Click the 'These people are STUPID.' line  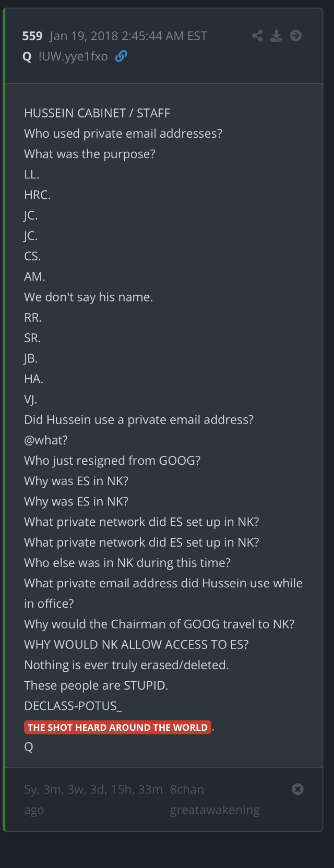(96, 685)
